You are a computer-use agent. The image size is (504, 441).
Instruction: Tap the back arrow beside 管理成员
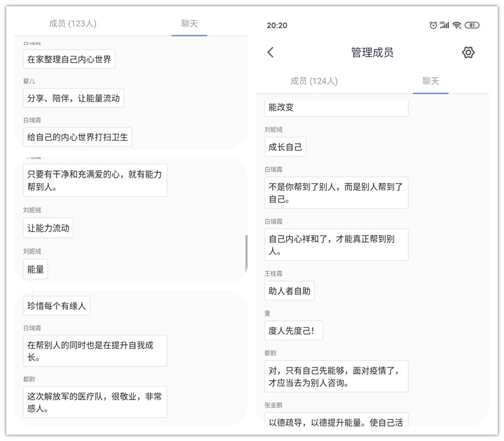tap(270, 52)
